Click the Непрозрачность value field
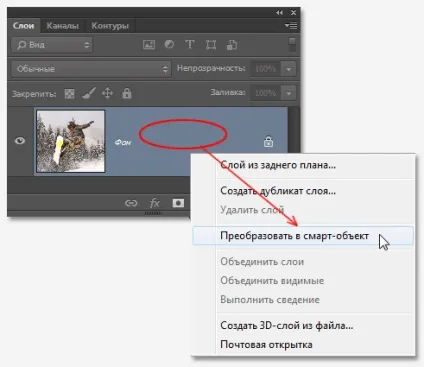The height and width of the screenshot is (367, 424). pos(266,69)
